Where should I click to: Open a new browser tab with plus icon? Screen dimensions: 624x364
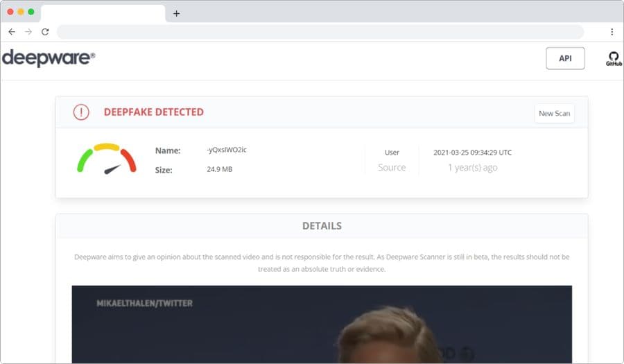[176, 14]
